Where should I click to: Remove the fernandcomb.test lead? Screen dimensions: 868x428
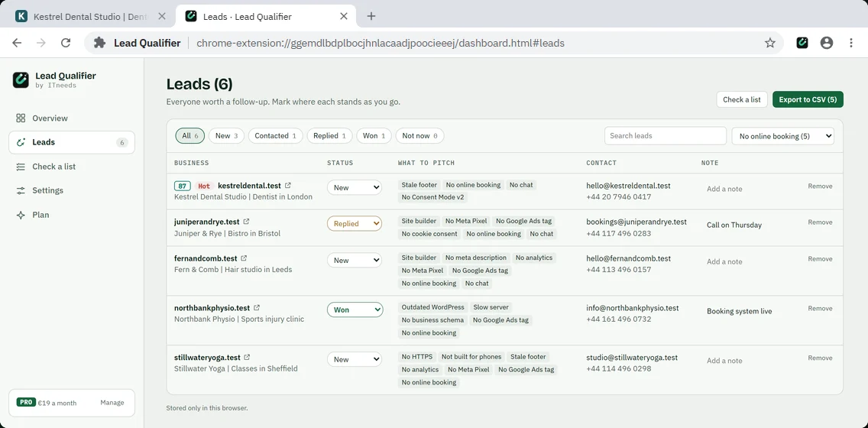pos(820,258)
